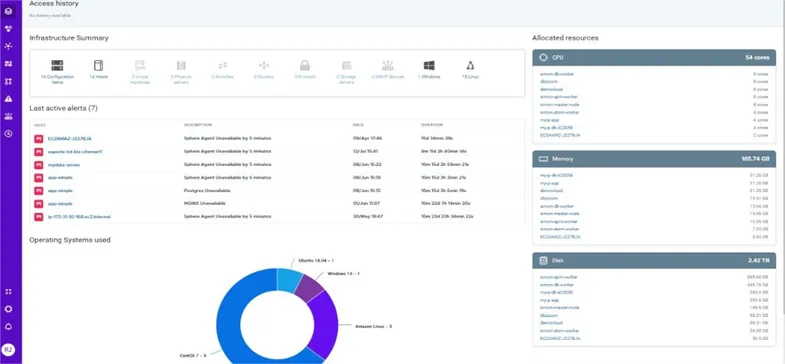Click the 54 cores CPU total
Viewport: 785px width, 364px height.
point(757,58)
